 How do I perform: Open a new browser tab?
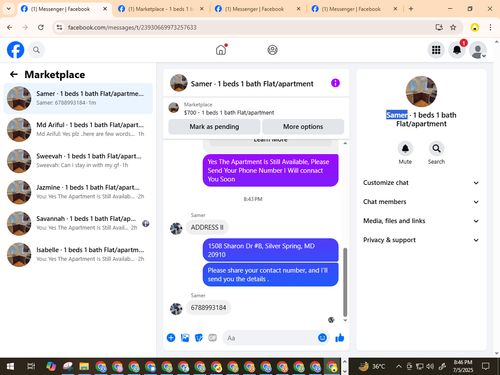411,9
